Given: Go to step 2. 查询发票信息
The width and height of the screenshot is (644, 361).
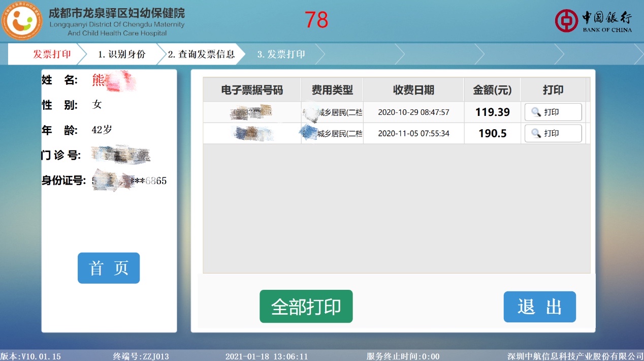Looking at the screenshot, I should point(201,54).
